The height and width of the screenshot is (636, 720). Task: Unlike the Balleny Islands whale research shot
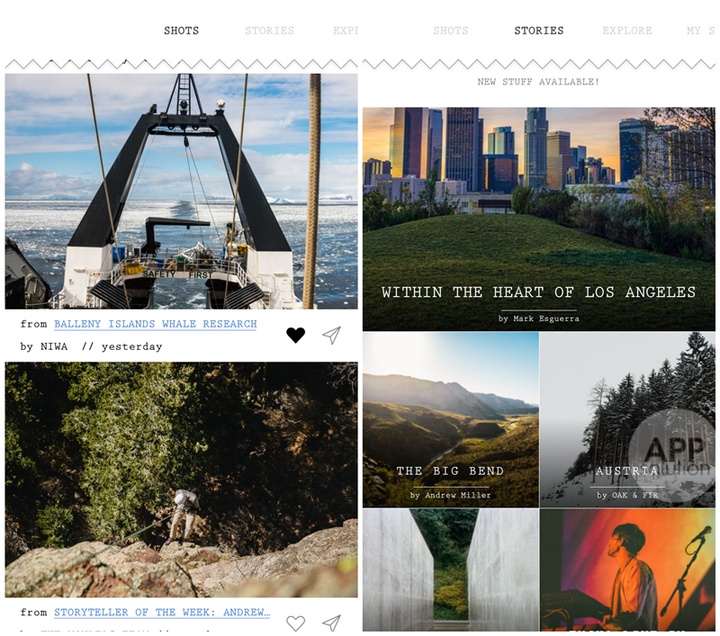coord(295,335)
